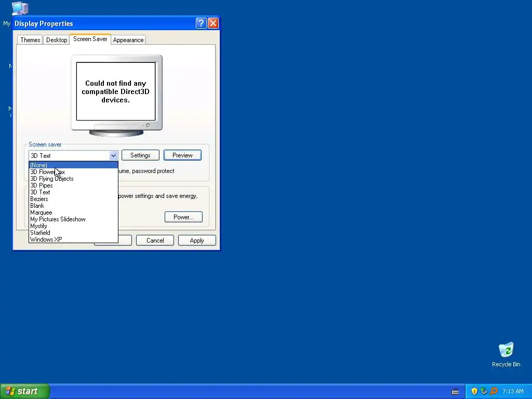Choose Mystify screen saver
This screenshot has height=399, width=532.
tap(73, 226)
